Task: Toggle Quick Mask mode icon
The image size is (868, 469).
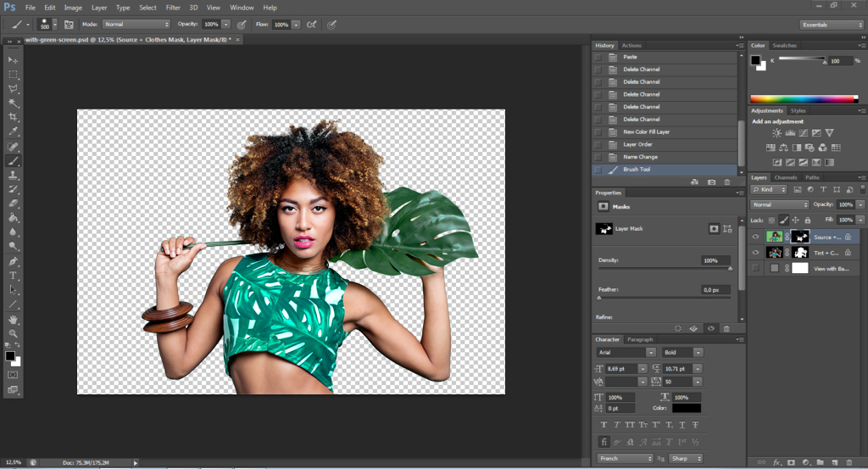Action: (13, 375)
